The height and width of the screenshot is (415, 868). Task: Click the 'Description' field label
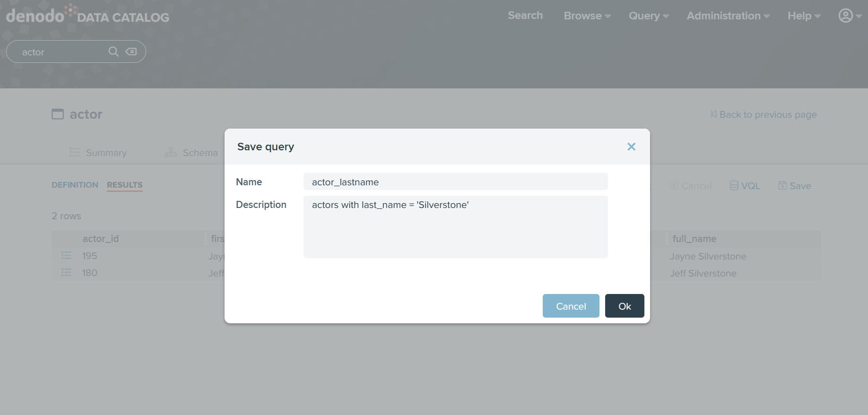pos(261,205)
